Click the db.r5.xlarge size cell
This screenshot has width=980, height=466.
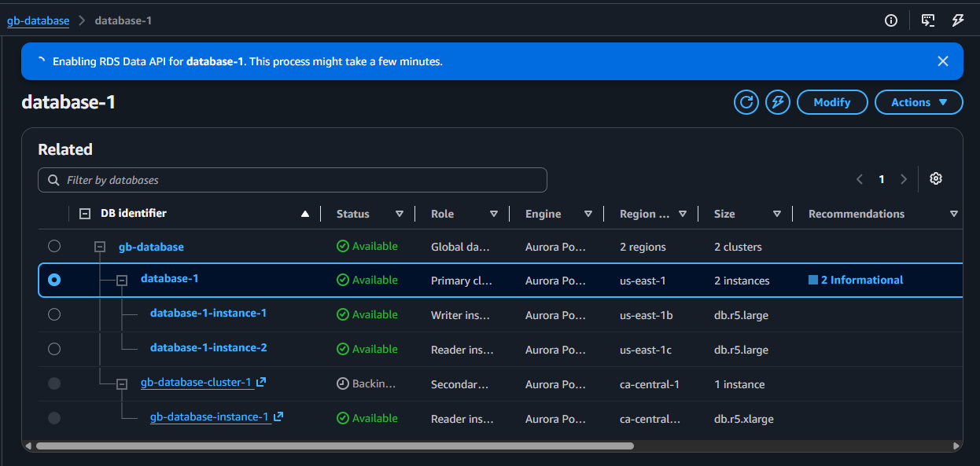[x=744, y=419]
